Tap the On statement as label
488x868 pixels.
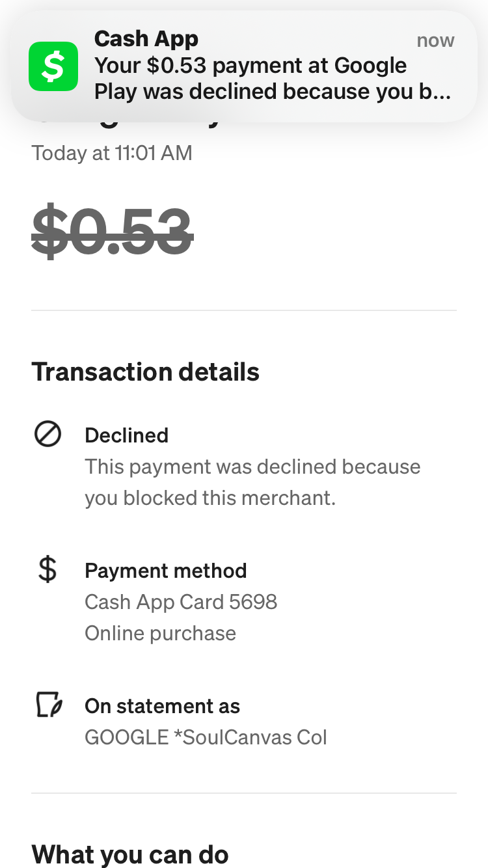(163, 706)
